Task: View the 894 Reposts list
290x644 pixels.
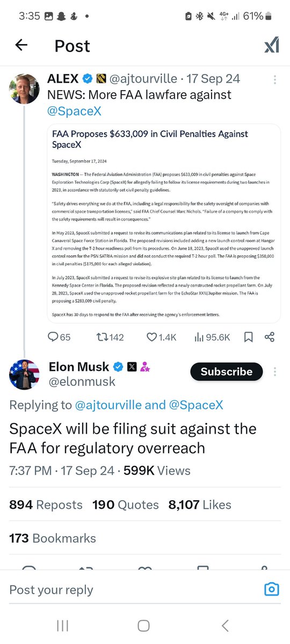Action: point(46,504)
